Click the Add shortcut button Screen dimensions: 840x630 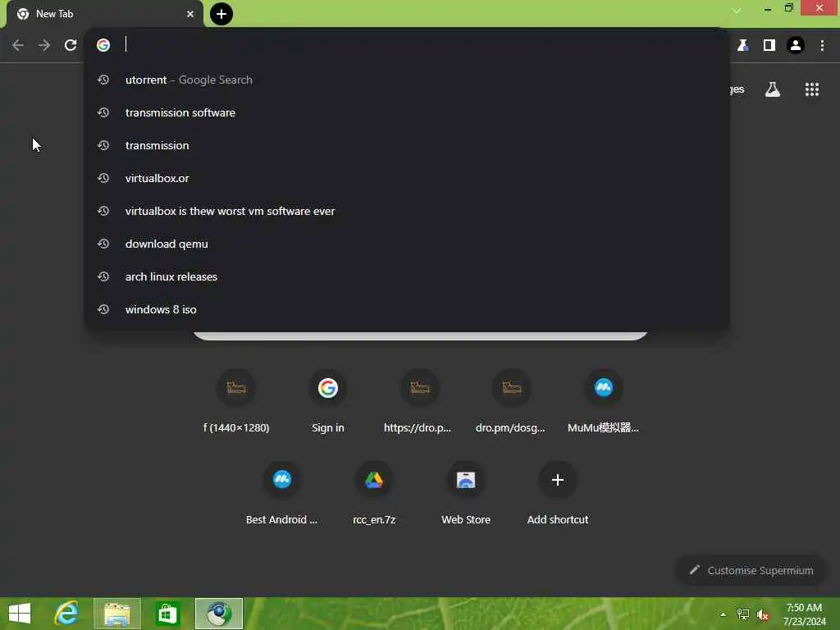coord(557,493)
